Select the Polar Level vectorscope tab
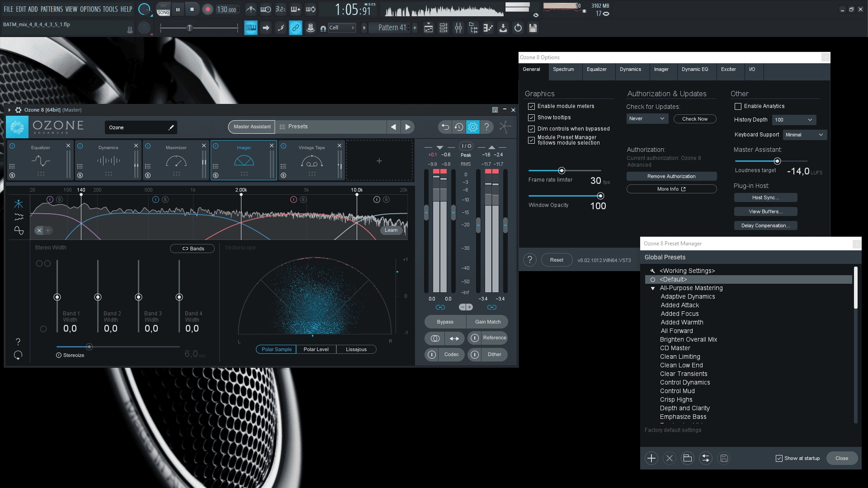The image size is (868, 488). tap(316, 349)
